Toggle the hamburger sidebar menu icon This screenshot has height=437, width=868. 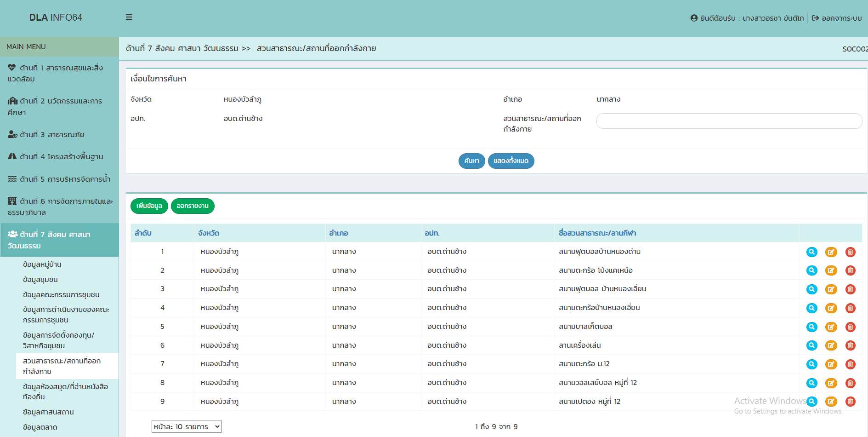coord(129,17)
